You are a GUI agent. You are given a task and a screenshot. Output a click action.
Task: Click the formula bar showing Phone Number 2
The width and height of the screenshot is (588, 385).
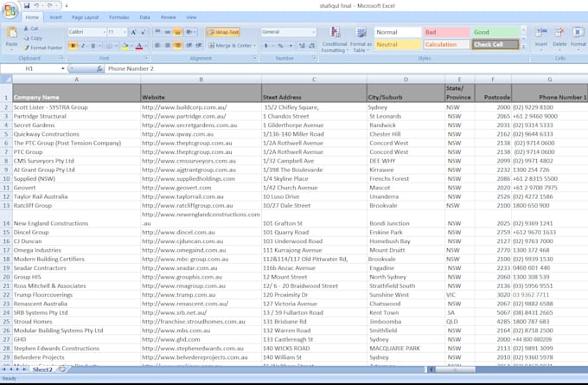click(345, 68)
